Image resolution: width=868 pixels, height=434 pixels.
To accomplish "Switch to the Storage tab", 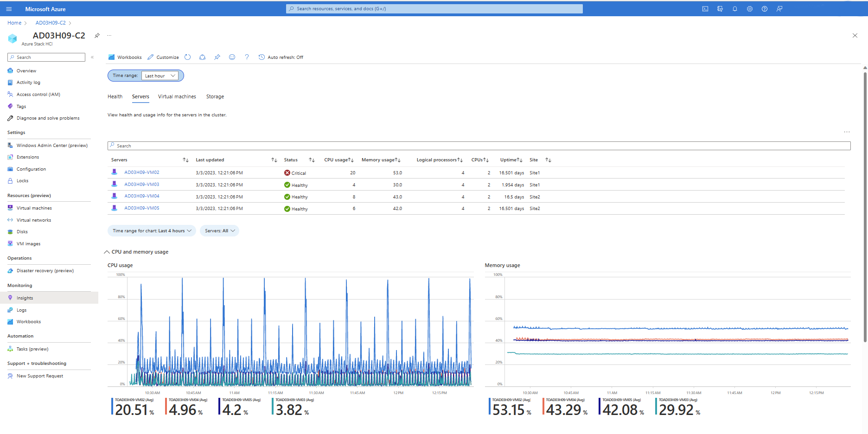I will [215, 96].
